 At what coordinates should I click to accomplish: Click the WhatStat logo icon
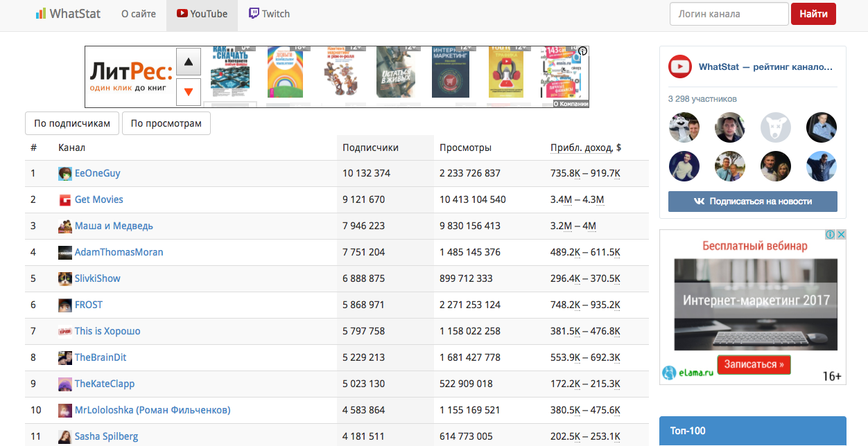pyautogui.click(x=41, y=14)
